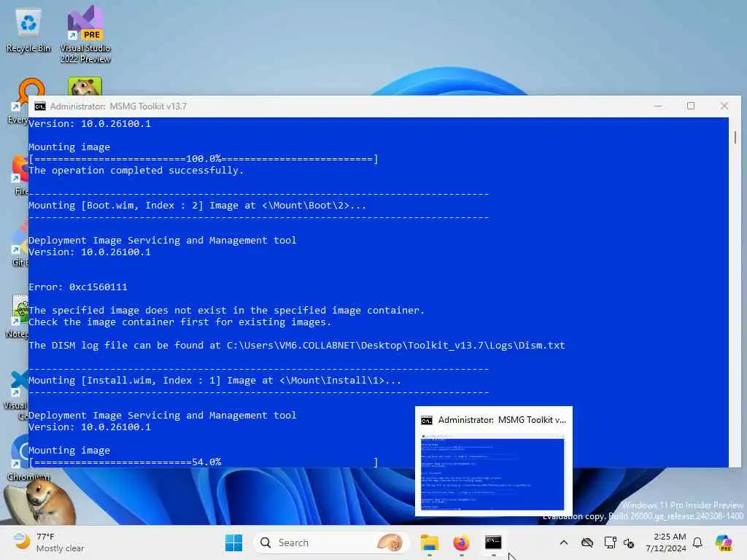747x560 pixels.
Task: Launch Firefox from the taskbar
Action: click(x=461, y=542)
